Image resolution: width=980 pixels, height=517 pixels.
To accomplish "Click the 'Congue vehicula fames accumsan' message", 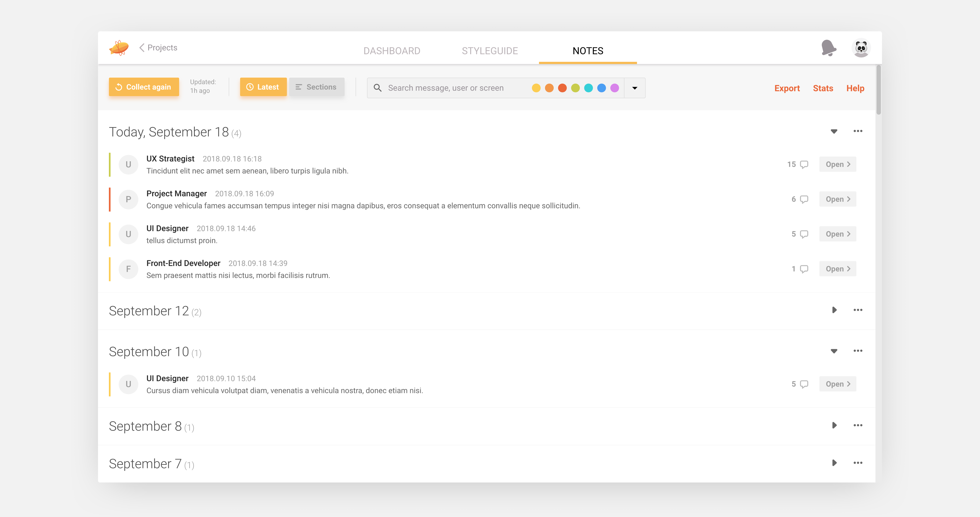I will 363,206.
